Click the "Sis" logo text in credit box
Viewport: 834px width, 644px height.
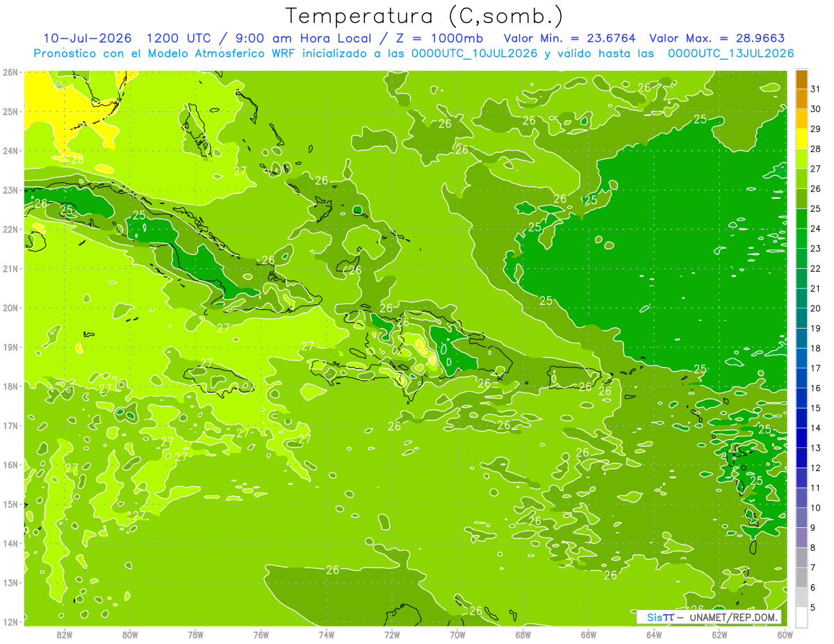[x=655, y=617]
